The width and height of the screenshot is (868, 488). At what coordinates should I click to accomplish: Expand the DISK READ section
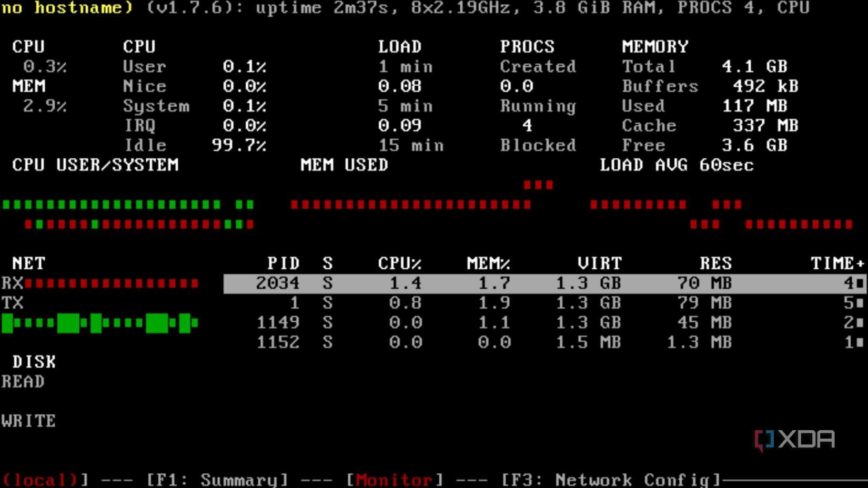pyautogui.click(x=22, y=381)
